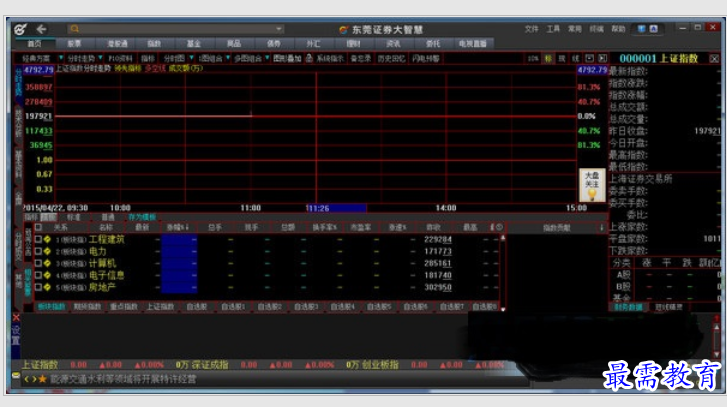The width and height of the screenshot is (727, 407).
Task: Click the clock icon in table header
Action: pos(499,227)
